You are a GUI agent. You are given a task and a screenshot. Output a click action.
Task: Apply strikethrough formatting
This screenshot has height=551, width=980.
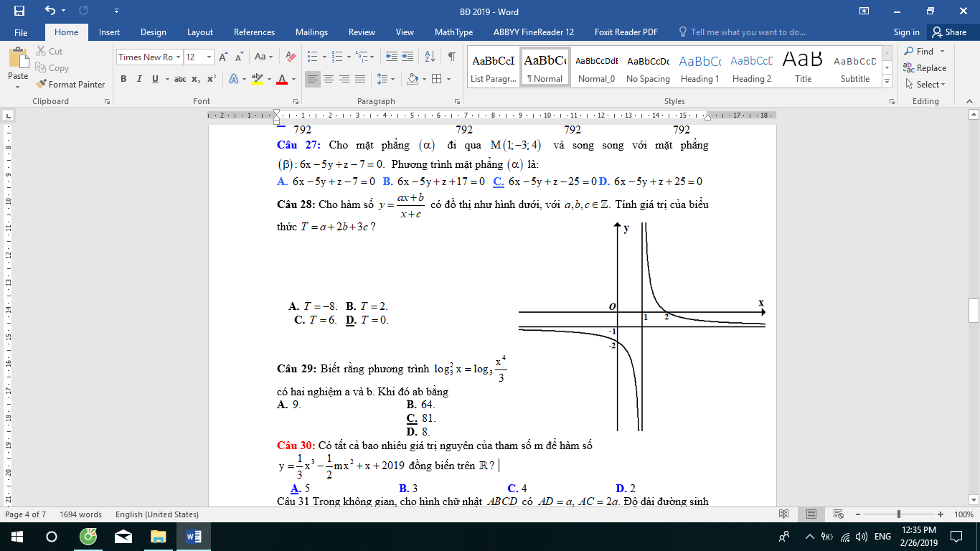[x=180, y=79]
